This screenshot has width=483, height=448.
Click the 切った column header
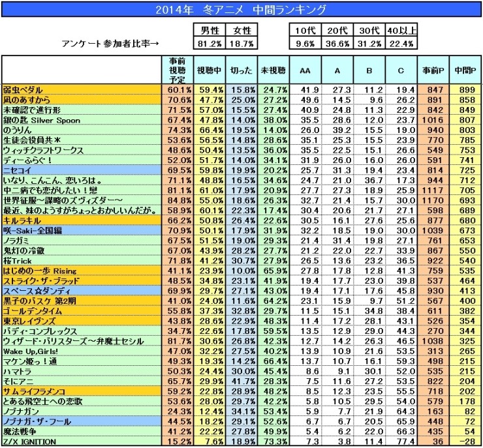coord(241,70)
